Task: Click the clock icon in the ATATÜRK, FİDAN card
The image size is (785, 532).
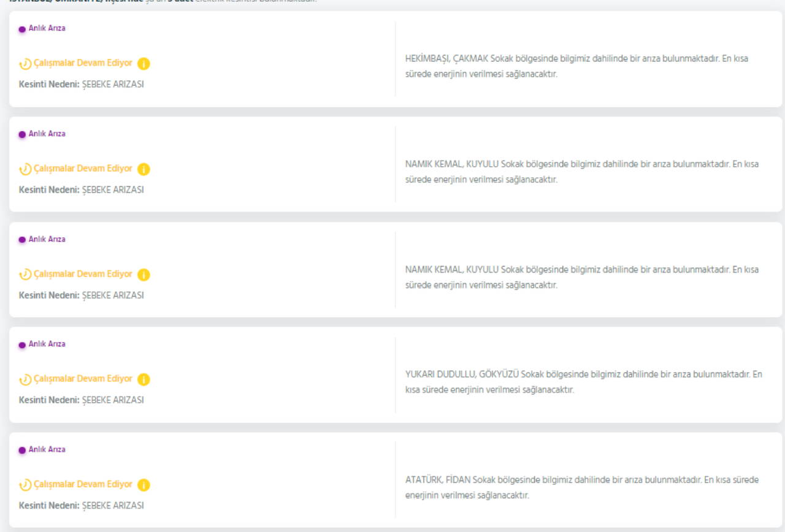Action: click(x=25, y=485)
